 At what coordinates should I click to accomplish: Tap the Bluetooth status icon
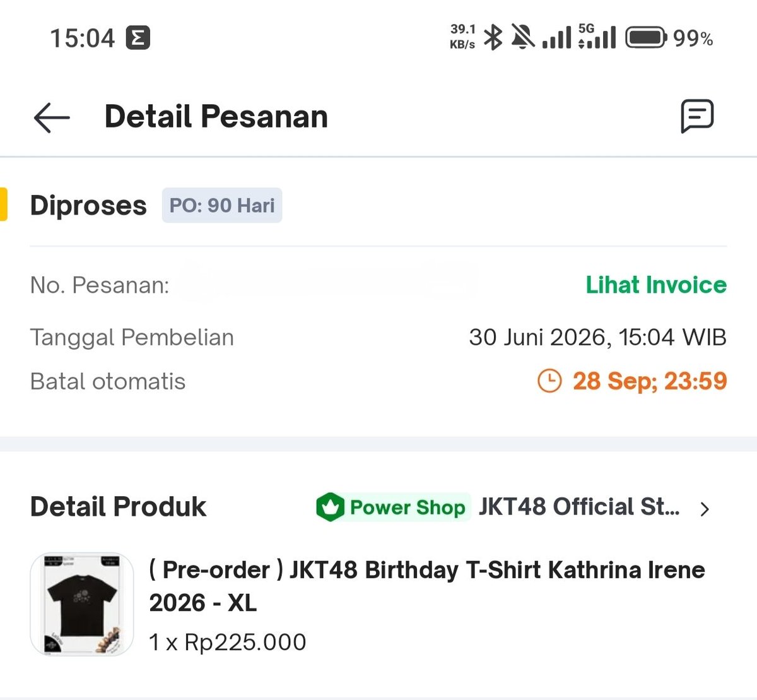click(493, 38)
